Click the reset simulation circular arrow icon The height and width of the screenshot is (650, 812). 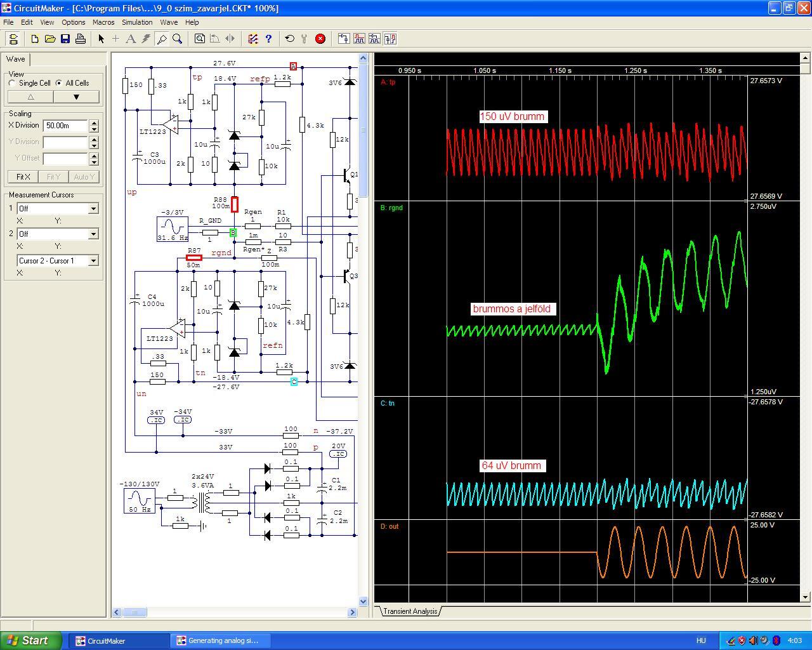[x=290, y=39]
